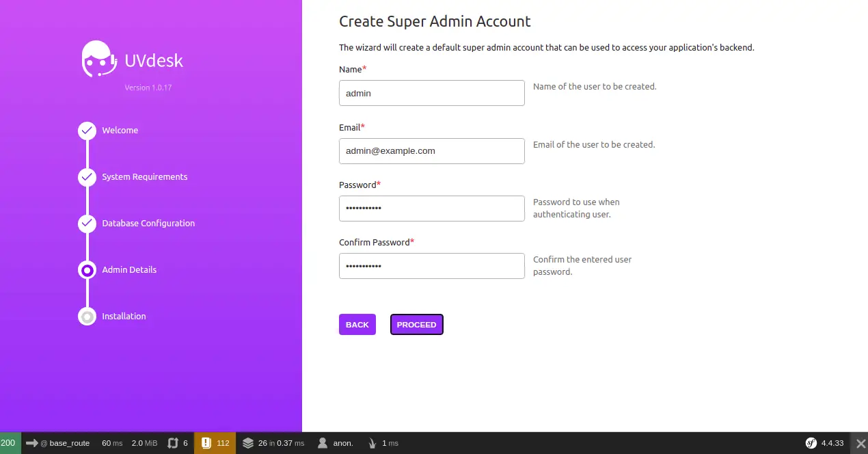Screen dimensions: 868x454
Task: Click the base_route label in the toolbar
Action: pyautogui.click(x=69, y=443)
